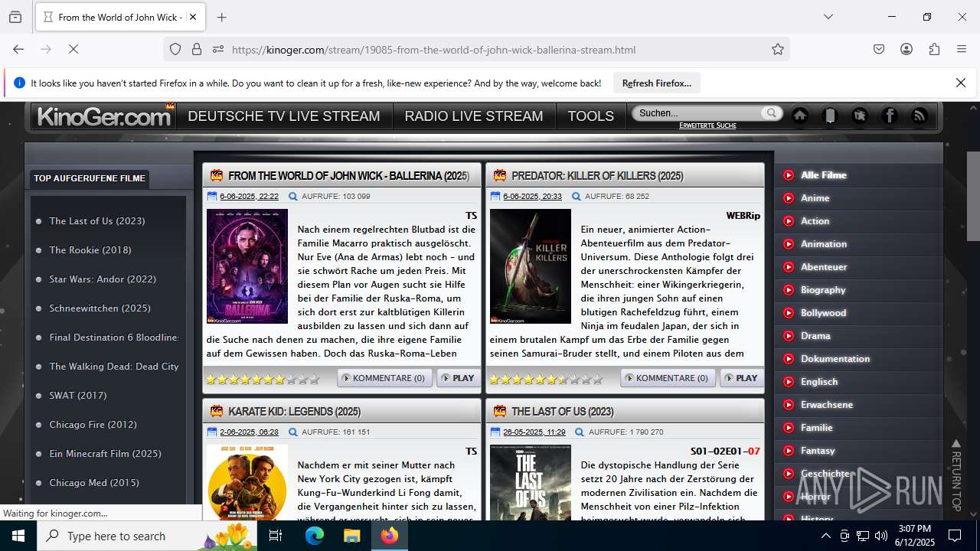Open Star Wars: Andor (2022) link
Screen dimensions: 980x551
click(103, 279)
